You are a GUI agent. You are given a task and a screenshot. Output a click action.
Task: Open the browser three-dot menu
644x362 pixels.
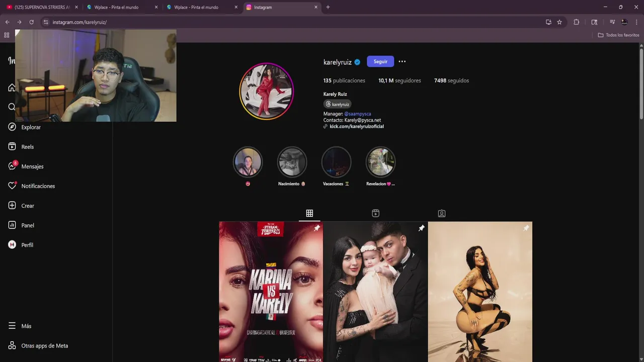(x=637, y=22)
